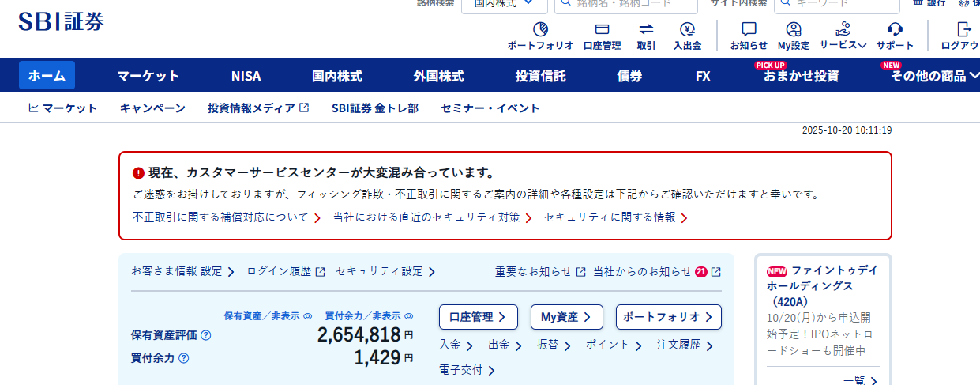Open the 債券 menu

pyautogui.click(x=629, y=76)
